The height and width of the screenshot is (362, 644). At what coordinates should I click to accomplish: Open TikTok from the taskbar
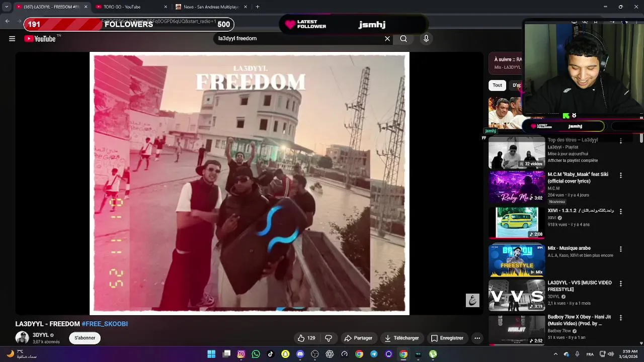[x=271, y=354]
